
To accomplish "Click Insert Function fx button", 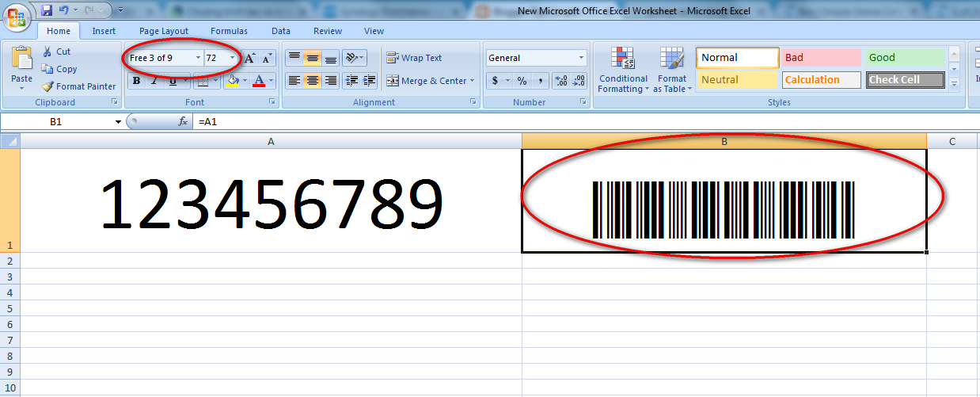I will pos(183,121).
